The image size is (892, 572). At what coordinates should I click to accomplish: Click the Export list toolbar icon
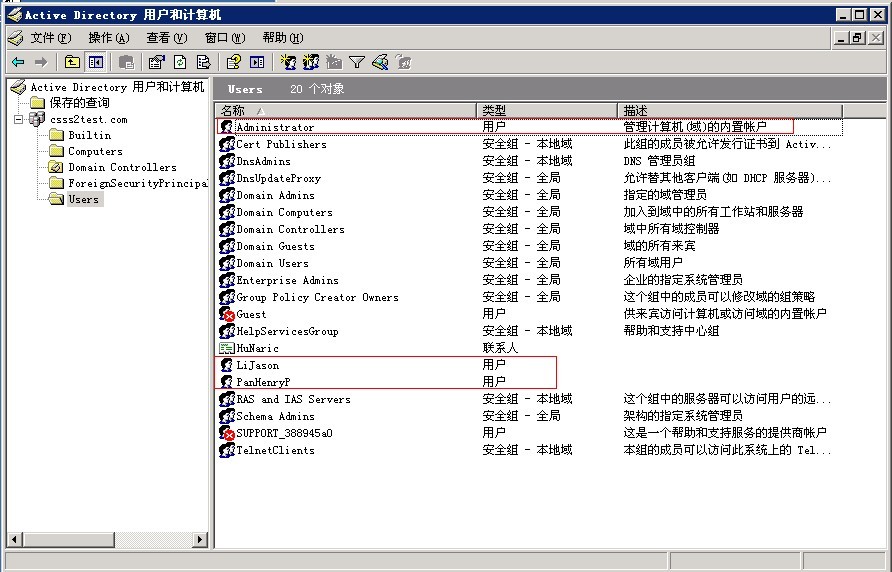click(203, 62)
